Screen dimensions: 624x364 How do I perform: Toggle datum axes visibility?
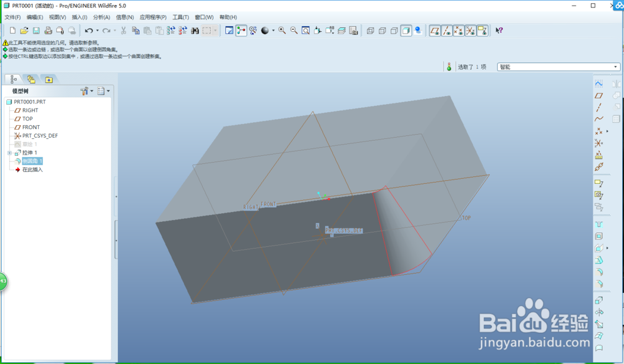[x=447, y=31]
